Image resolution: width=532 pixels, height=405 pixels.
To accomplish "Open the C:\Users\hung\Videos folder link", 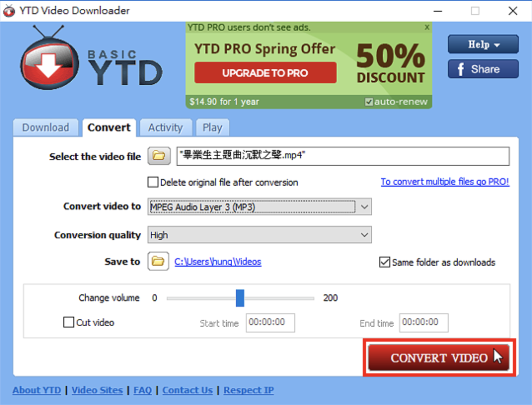I will click(218, 262).
